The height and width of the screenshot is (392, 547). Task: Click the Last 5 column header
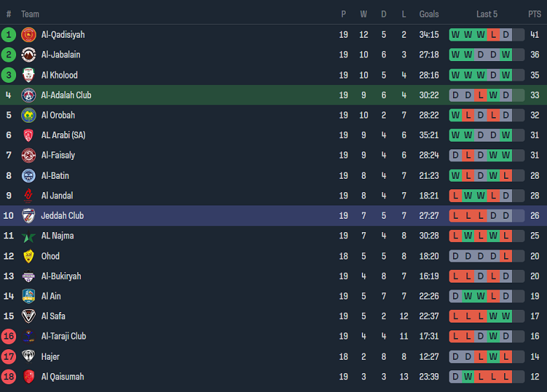click(x=487, y=14)
